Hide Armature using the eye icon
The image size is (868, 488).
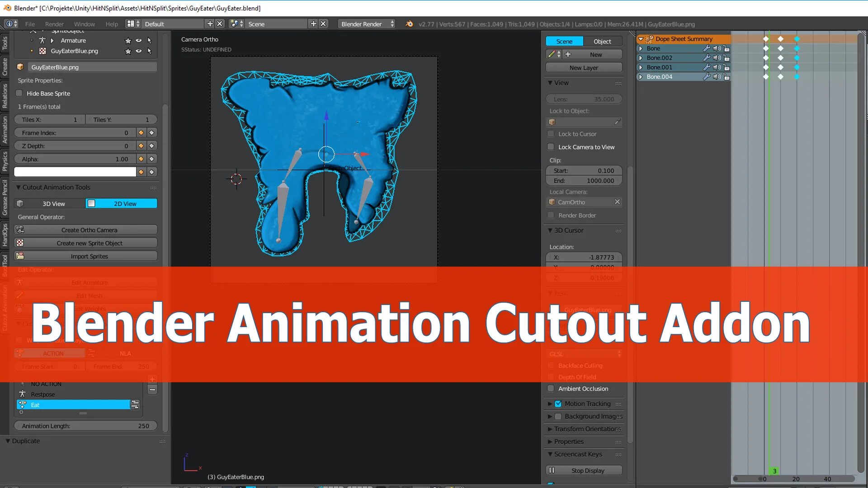point(139,41)
